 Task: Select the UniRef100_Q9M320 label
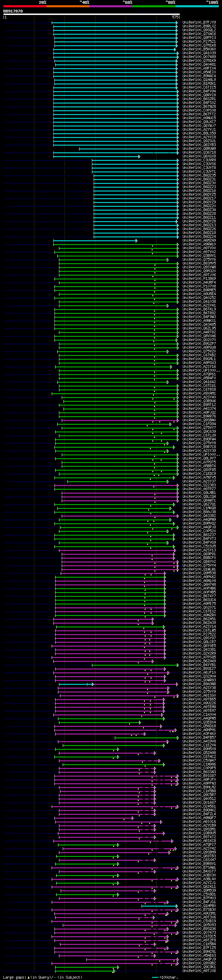coord(199,270)
